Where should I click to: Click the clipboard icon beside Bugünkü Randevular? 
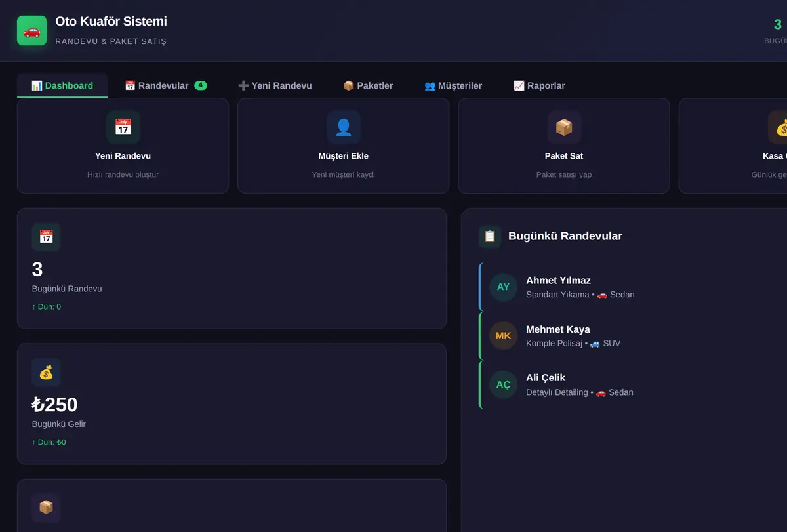490,236
